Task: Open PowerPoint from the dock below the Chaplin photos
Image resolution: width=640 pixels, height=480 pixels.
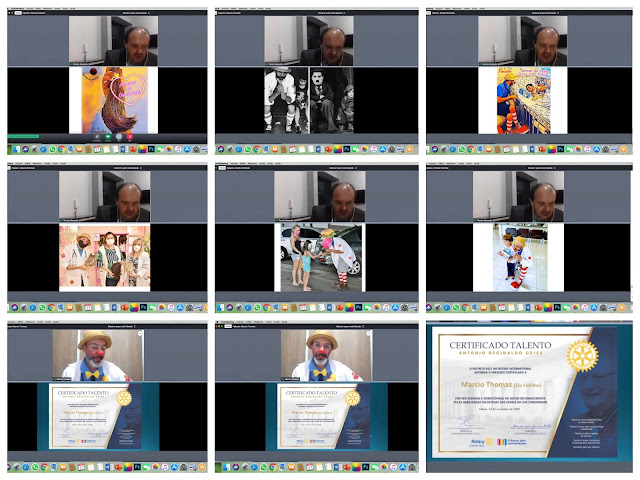Action: pos(329,149)
